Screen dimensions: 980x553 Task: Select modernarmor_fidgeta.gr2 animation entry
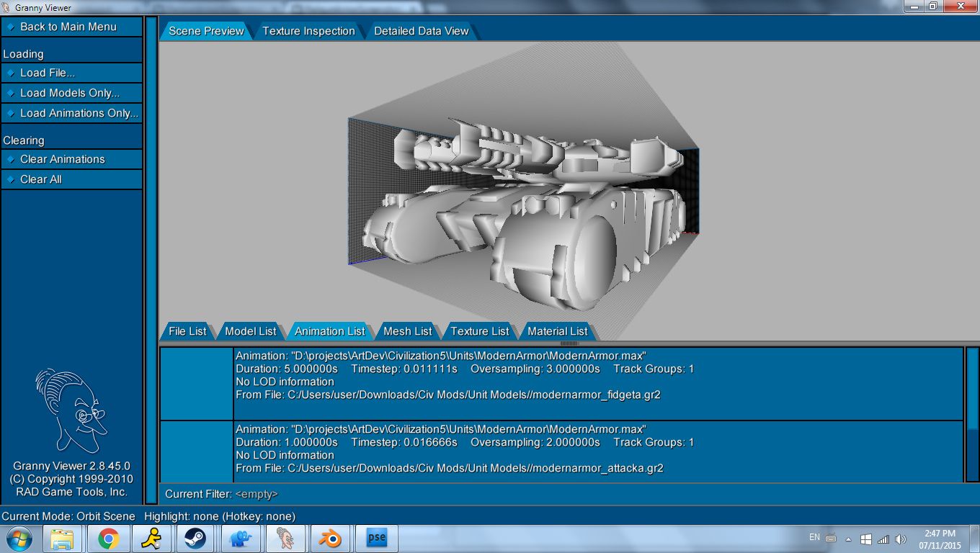pyautogui.click(x=561, y=384)
